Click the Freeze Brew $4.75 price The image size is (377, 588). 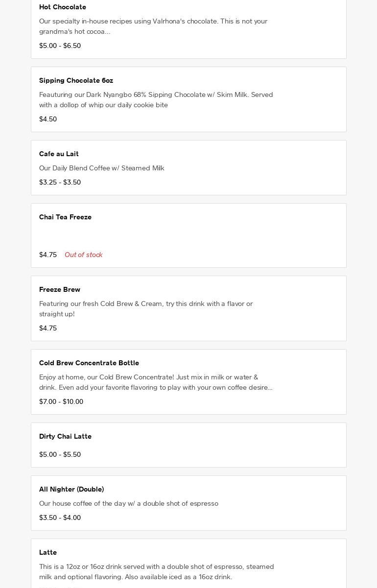tap(48, 329)
